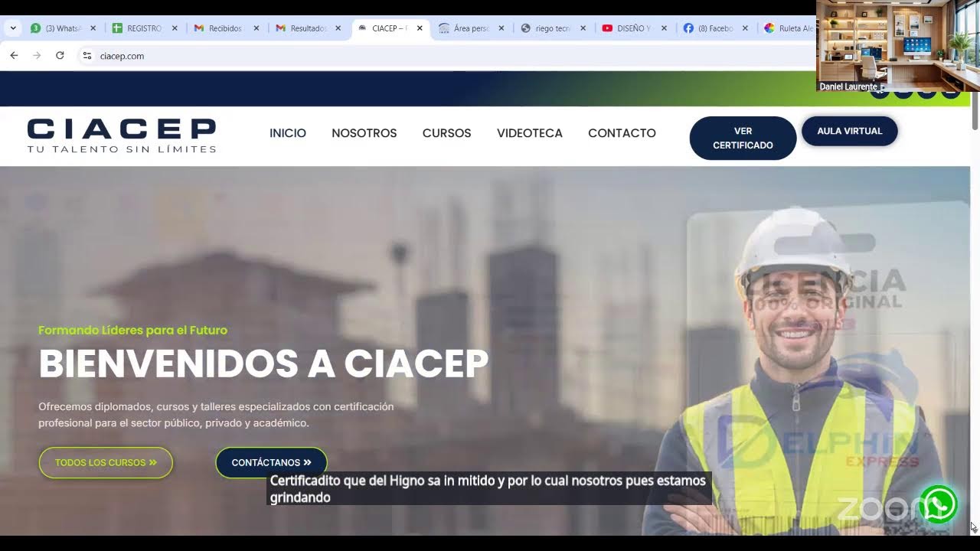Close the Resultados Gmail tab
The width and height of the screenshot is (980, 551).
coord(338,28)
